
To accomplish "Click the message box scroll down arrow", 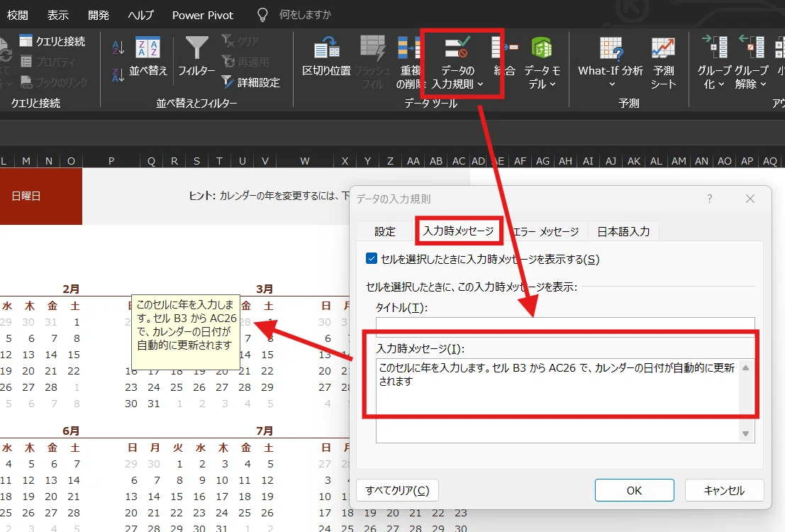I will tap(745, 434).
